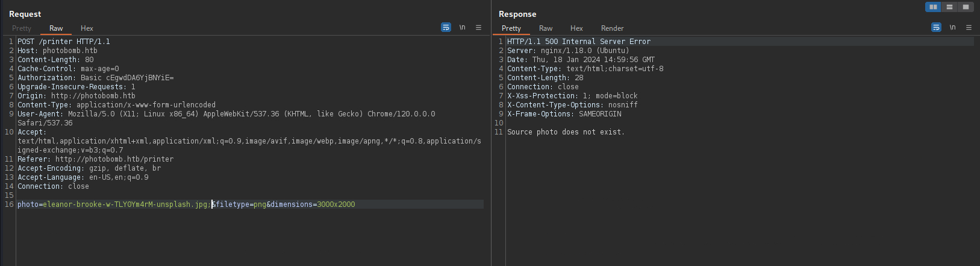Switch to Raw tab in Response panel

pyautogui.click(x=546, y=28)
